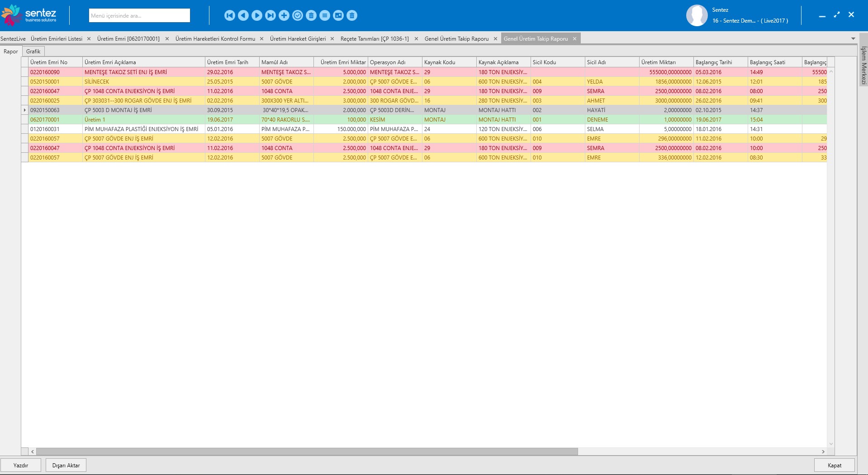Close the Üretim Emirleri Listesi tab
868x475 pixels.
pos(89,39)
